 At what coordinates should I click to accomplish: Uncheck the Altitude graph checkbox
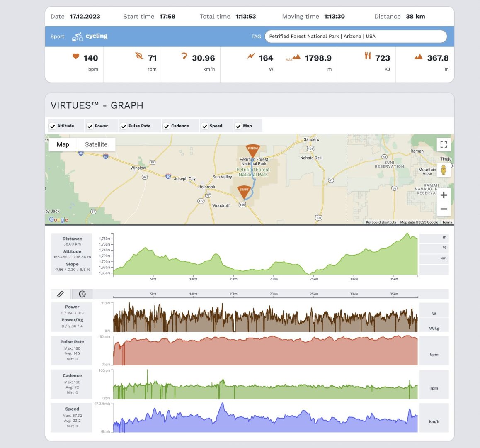pyautogui.click(x=53, y=126)
